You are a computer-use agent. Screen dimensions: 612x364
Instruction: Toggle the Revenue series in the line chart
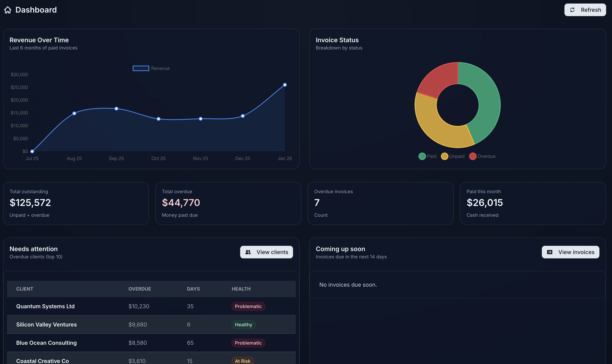click(x=151, y=68)
